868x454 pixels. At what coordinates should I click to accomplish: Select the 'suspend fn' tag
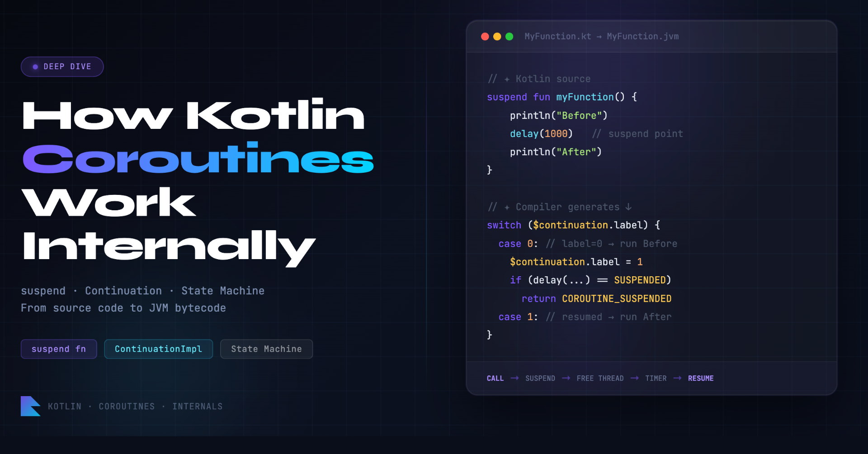(x=59, y=349)
